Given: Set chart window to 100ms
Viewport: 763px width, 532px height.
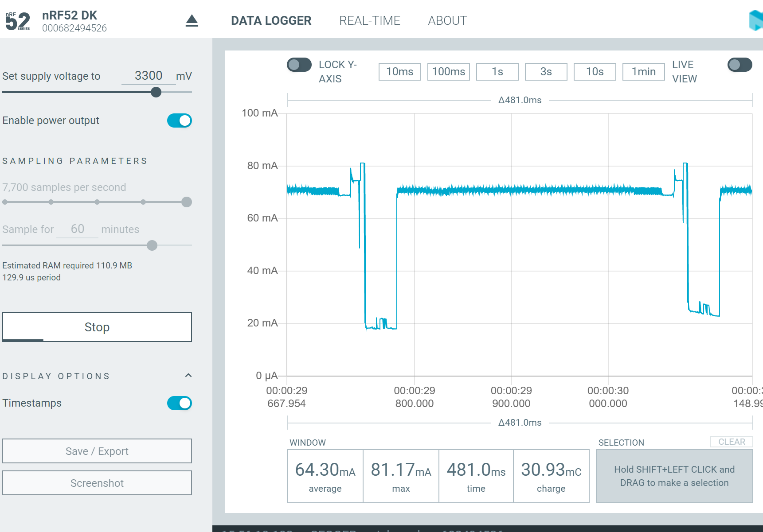Looking at the screenshot, I should pos(449,72).
